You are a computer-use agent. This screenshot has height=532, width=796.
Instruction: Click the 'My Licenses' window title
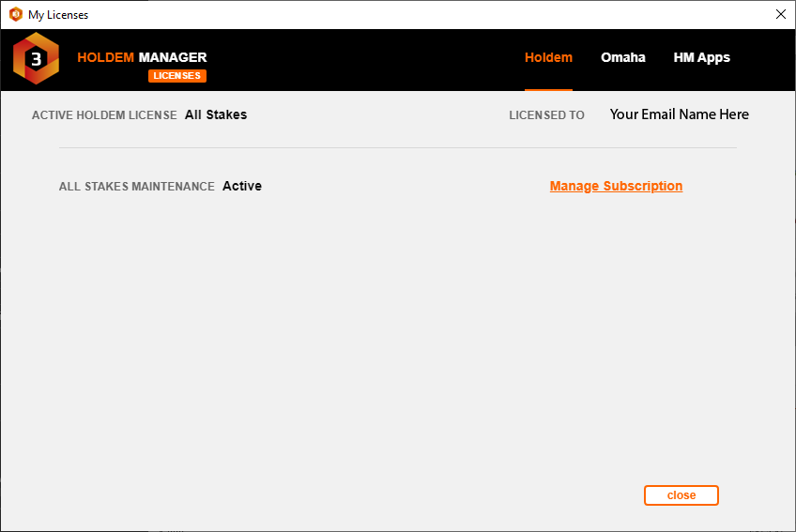58,15
